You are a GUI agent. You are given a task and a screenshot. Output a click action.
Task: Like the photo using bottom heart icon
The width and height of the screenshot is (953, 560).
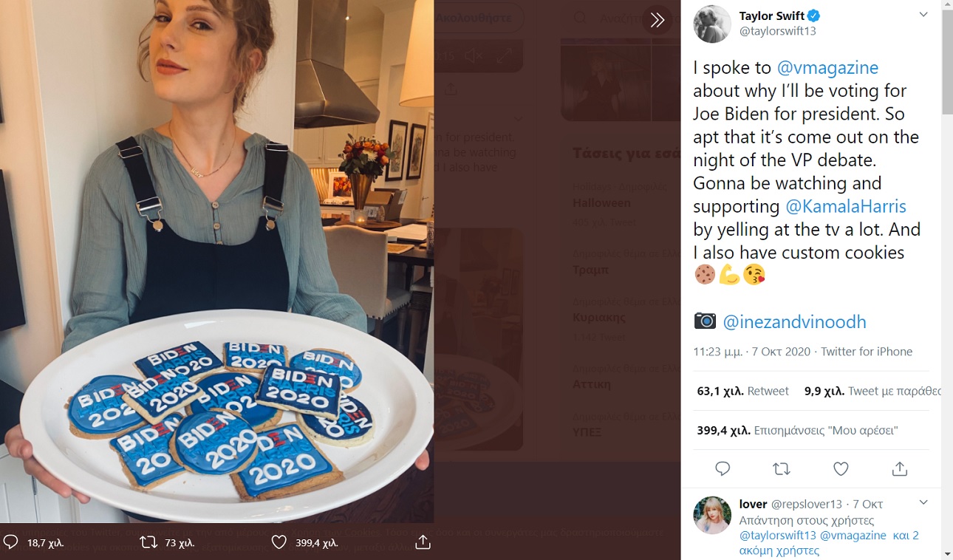point(279,542)
